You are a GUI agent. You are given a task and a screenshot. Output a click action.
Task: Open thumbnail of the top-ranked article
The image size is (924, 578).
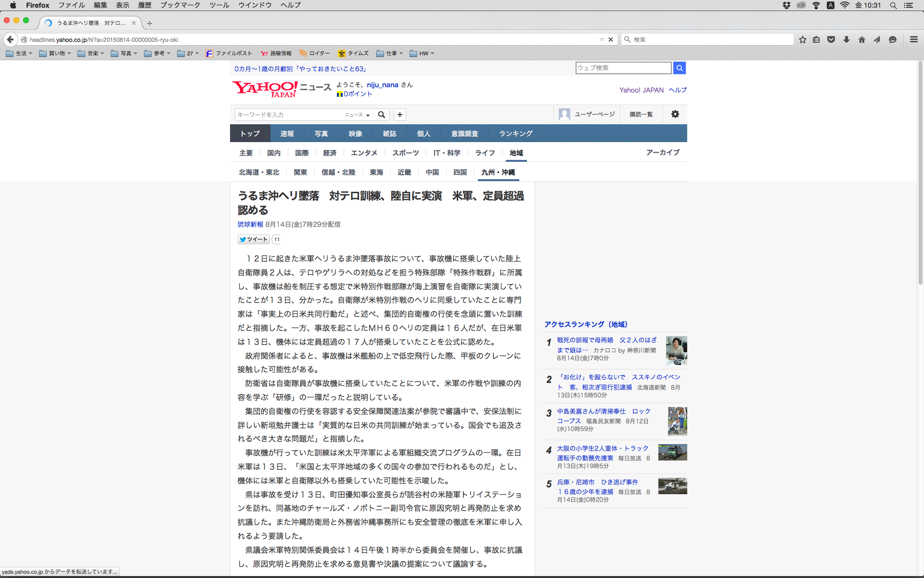[x=676, y=350]
